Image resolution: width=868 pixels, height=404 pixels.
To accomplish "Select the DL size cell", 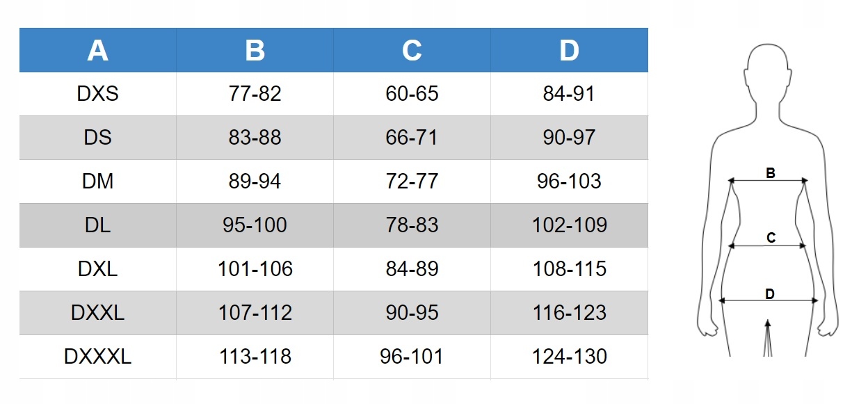I will click(x=97, y=225).
